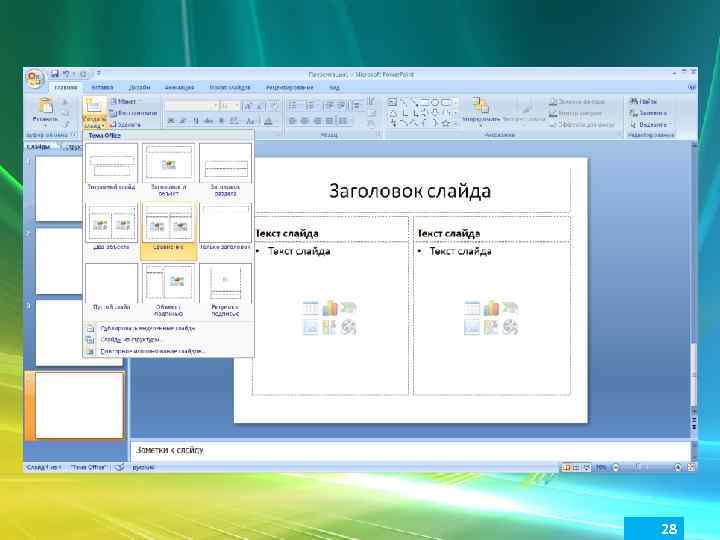Toggle italic formatting in ribbon
Screen dimensions: 720x540
[183, 121]
